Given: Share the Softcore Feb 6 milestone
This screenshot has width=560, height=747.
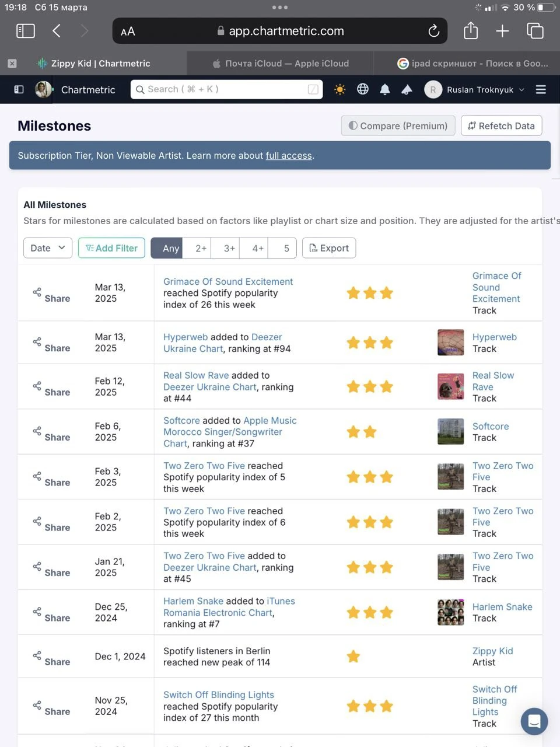Looking at the screenshot, I should (x=51, y=434).
